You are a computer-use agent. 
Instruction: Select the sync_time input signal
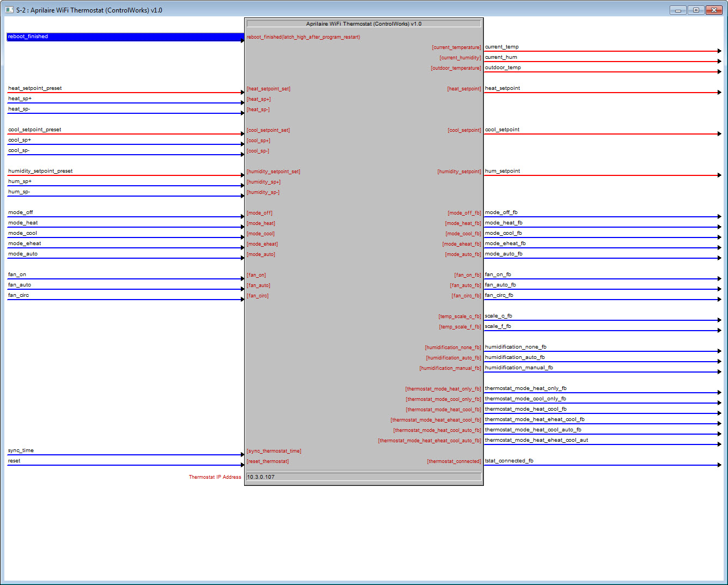click(x=21, y=450)
